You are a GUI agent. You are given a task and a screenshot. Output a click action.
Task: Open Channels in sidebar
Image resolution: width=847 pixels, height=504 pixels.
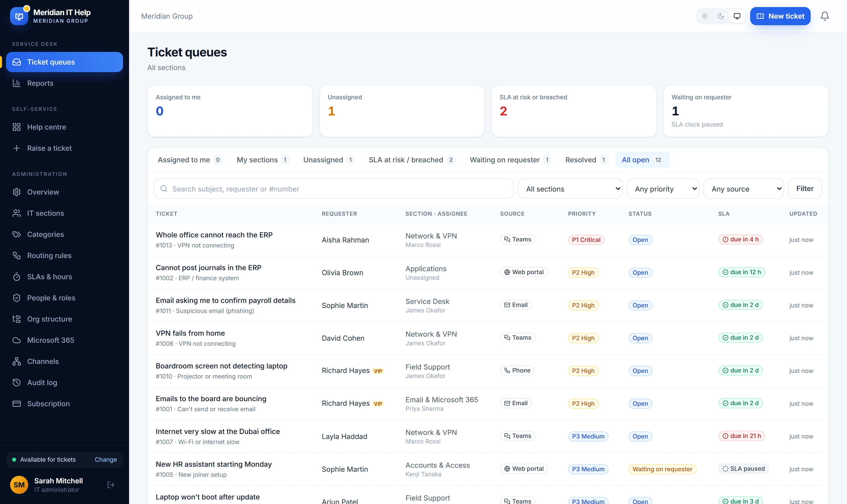(65, 361)
